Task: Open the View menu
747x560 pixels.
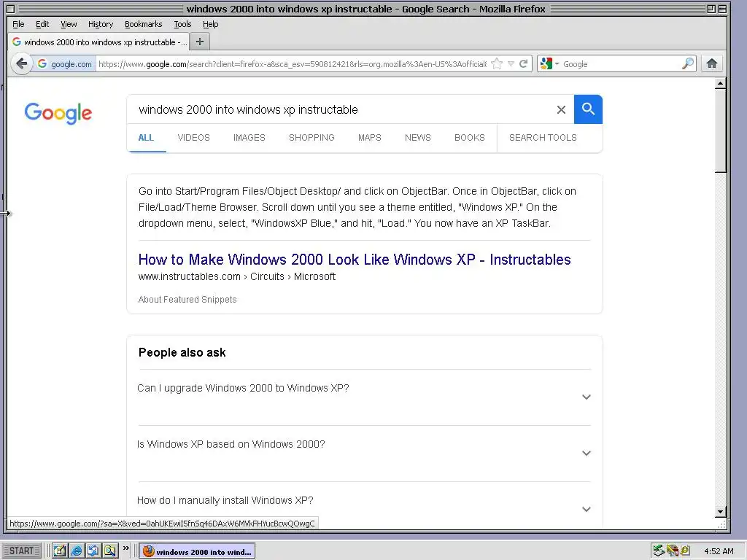Action: pos(69,24)
